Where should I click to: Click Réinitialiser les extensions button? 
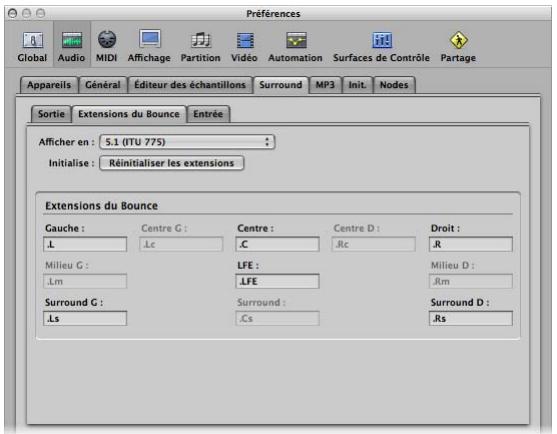[172, 163]
